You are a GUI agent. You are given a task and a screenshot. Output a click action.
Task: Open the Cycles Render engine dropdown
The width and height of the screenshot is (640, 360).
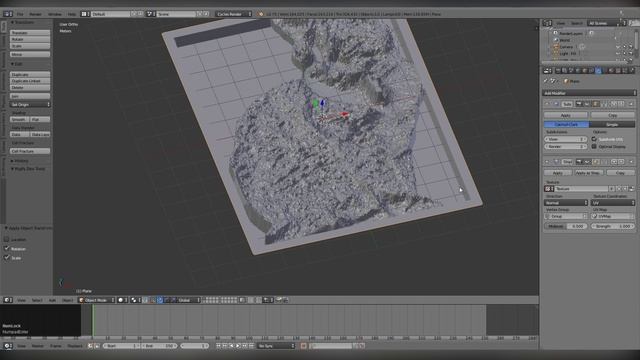point(234,14)
